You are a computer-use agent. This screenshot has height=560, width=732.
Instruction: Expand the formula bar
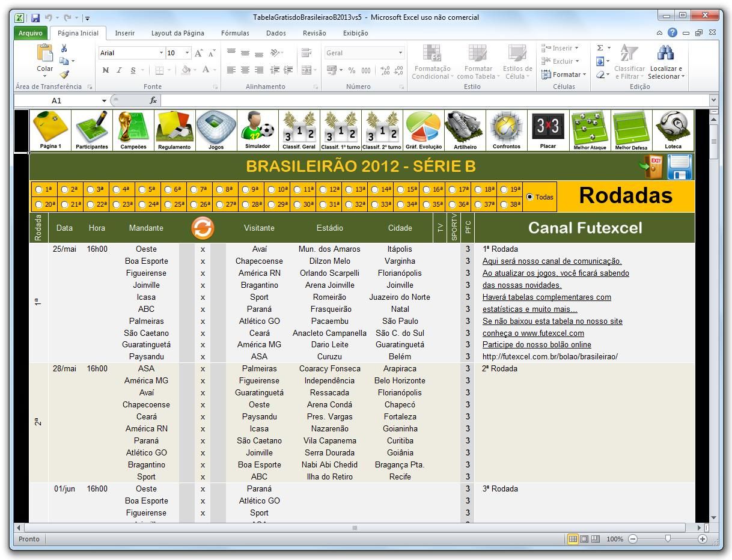point(713,100)
